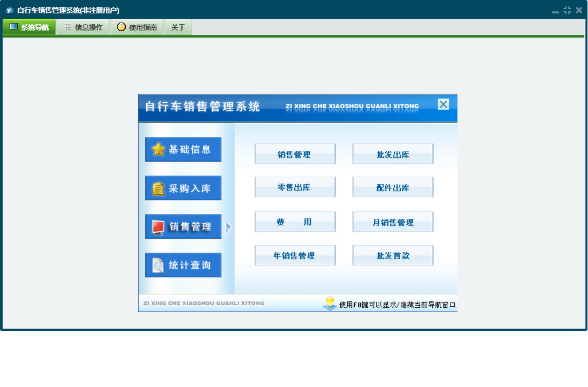Close the navigation dialog
Screen dimensions: 588x387
pos(443,104)
